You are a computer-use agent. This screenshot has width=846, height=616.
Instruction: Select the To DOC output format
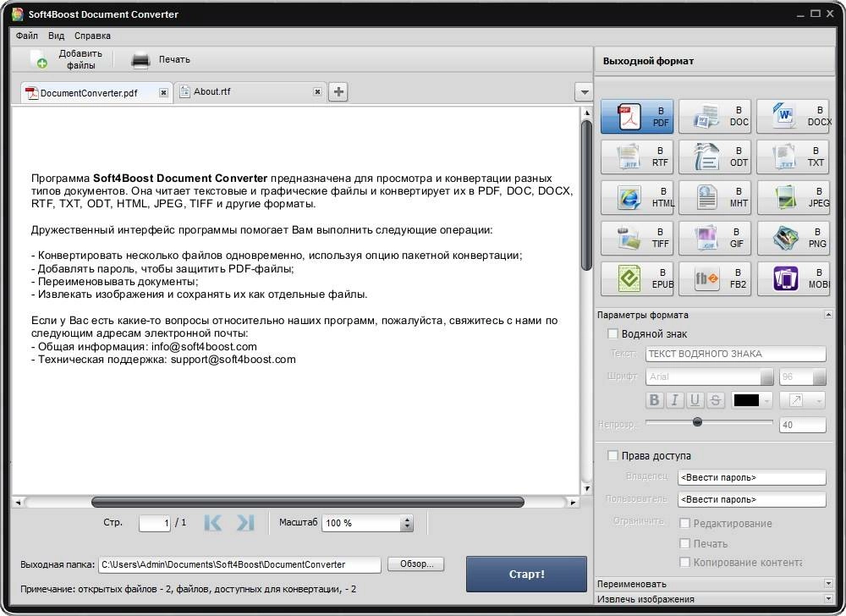[715, 116]
